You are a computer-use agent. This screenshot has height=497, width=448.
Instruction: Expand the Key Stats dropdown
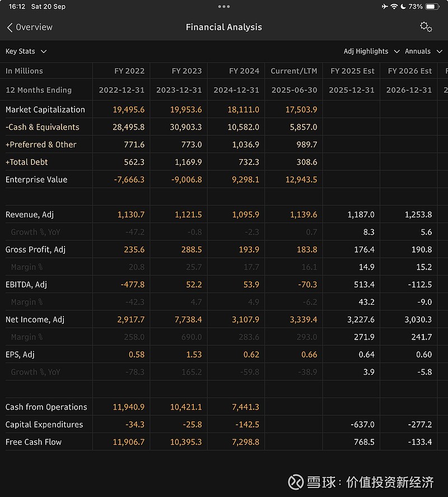[x=26, y=52]
